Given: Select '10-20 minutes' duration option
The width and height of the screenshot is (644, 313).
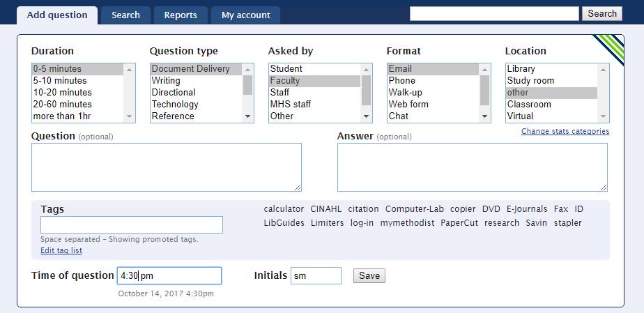Looking at the screenshot, I should coord(77,93).
